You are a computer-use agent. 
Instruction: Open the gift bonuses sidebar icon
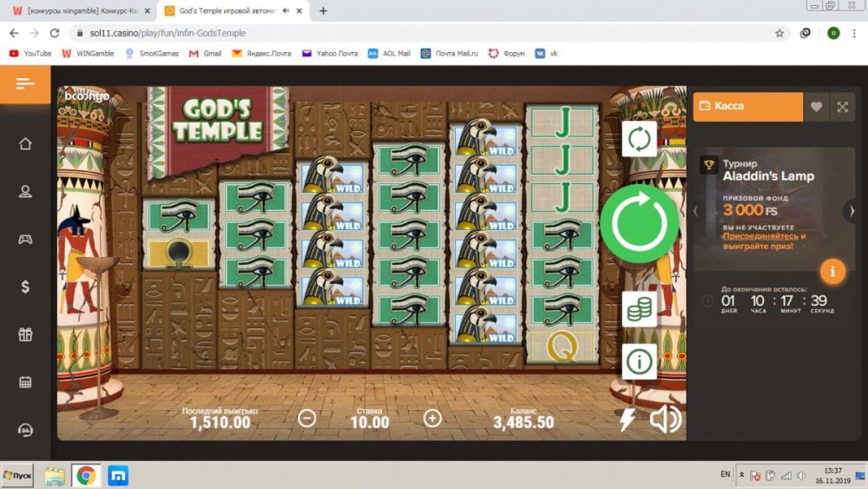coord(25,334)
